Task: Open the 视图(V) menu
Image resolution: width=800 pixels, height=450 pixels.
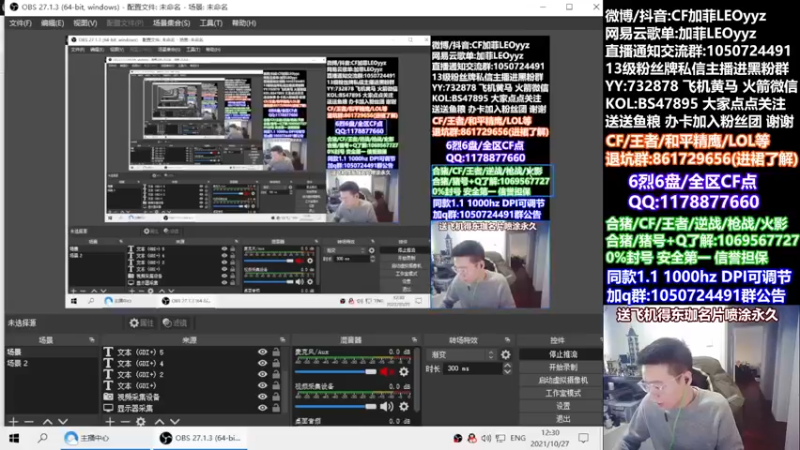Action: 85,23
